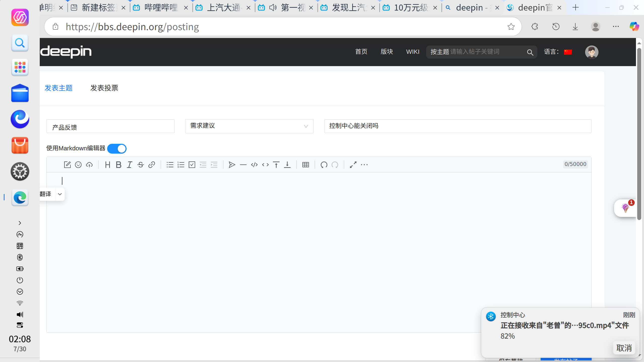Click the Italic formatting icon
This screenshot has height=362, width=644.
click(x=130, y=165)
